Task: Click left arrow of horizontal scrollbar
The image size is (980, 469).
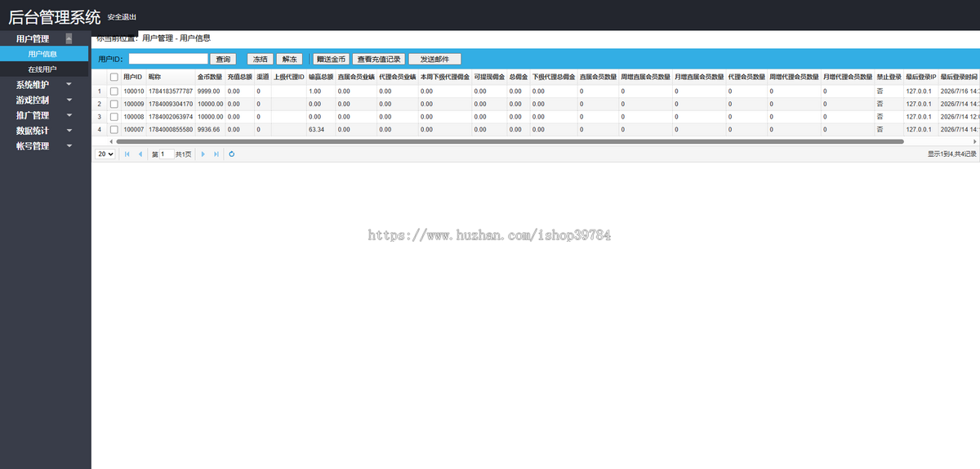Action: tap(113, 141)
